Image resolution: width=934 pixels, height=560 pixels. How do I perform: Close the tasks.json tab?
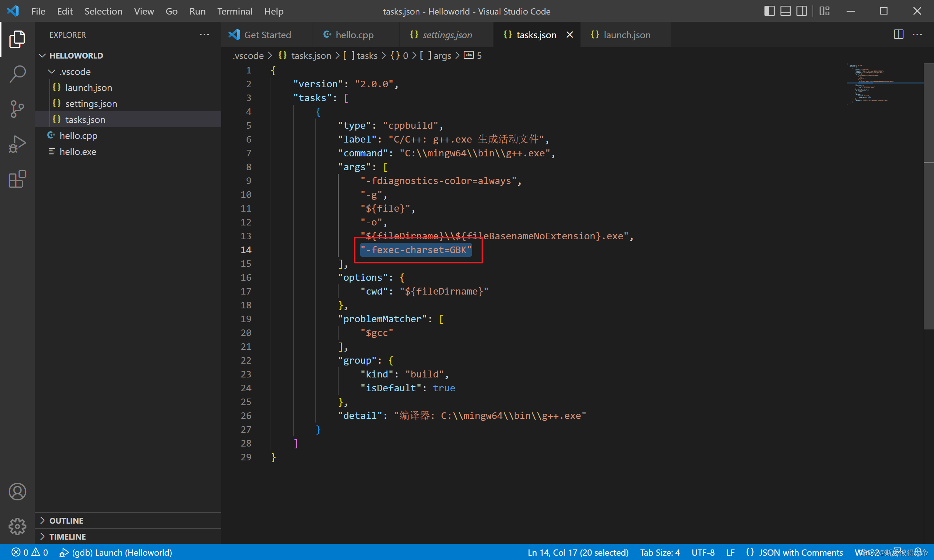click(570, 35)
